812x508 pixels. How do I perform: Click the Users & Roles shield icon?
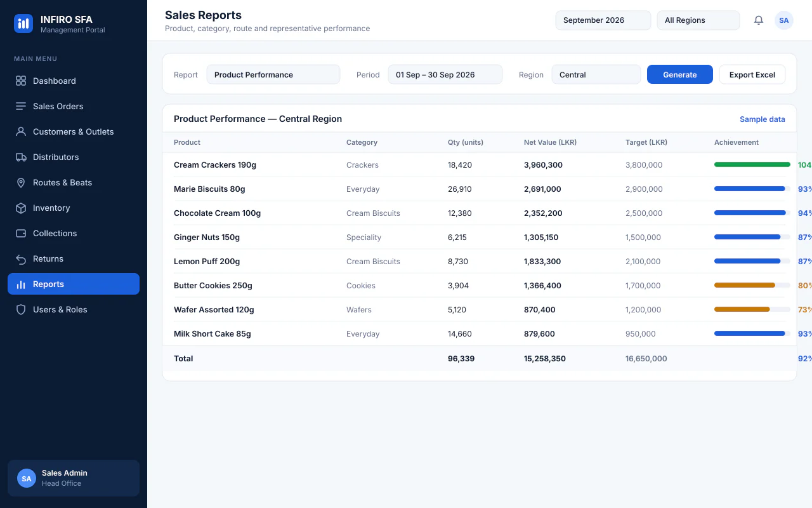pyautogui.click(x=21, y=309)
